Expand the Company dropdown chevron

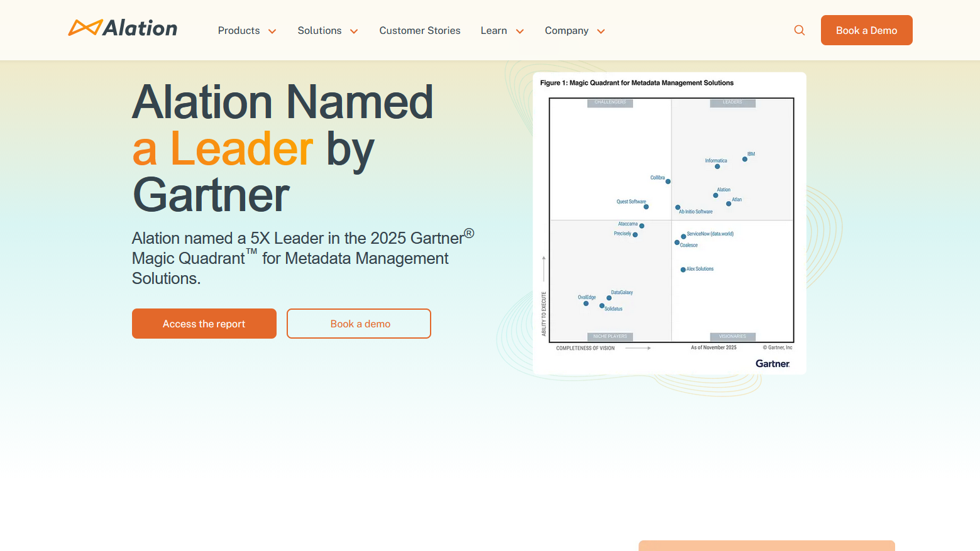601,31
